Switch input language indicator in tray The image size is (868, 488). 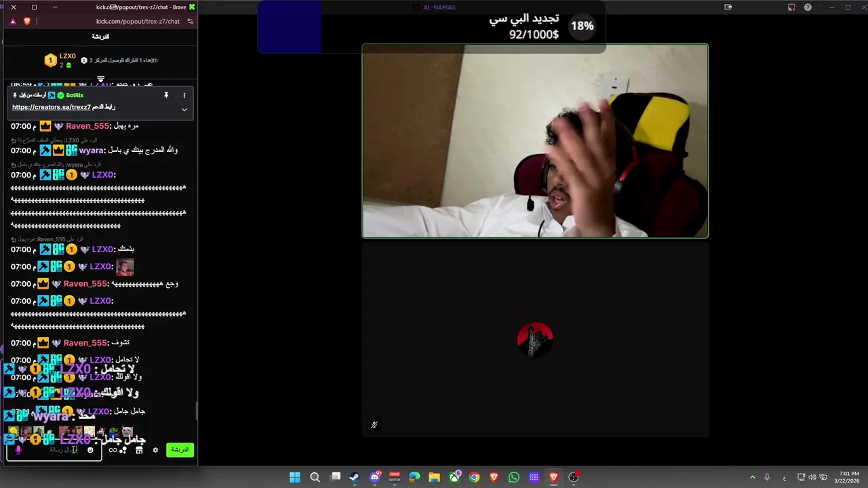click(x=785, y=477)
